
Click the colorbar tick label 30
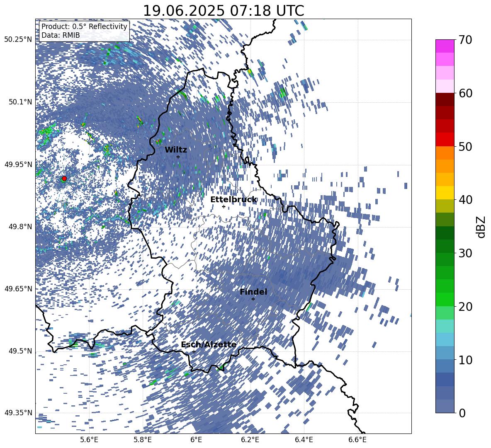point(465,253)
